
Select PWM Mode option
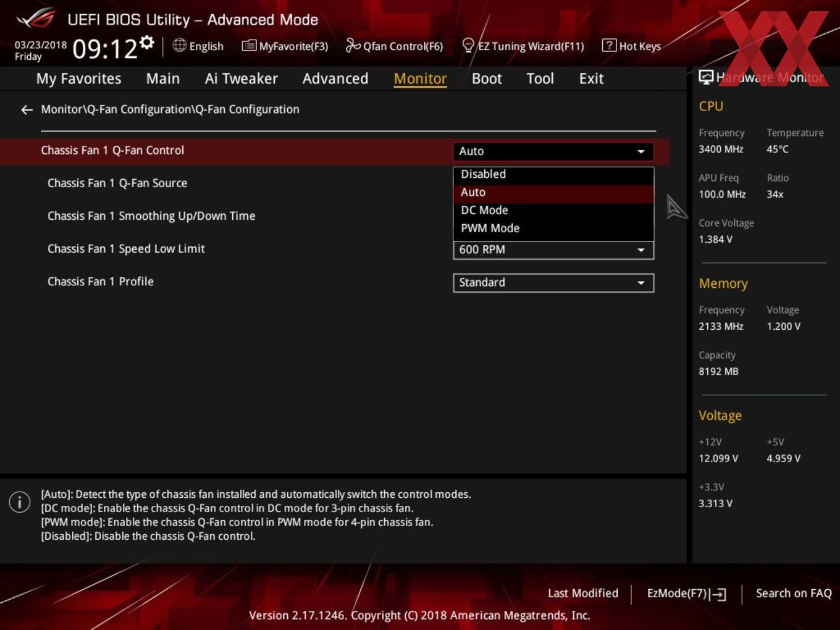coord(553,228)
